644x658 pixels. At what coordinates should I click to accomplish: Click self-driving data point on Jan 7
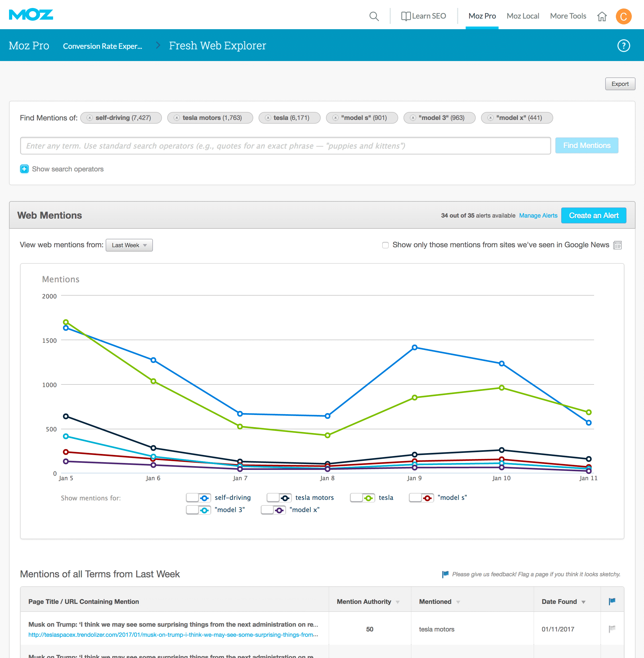(x=240, y=414)
